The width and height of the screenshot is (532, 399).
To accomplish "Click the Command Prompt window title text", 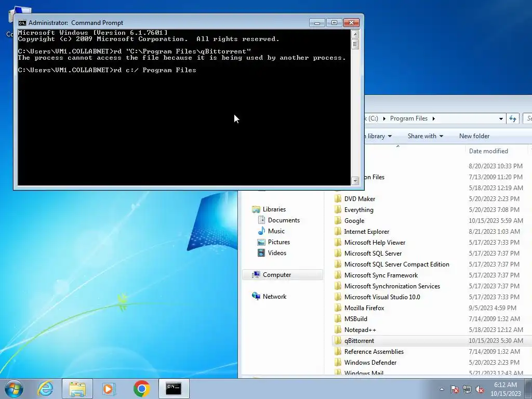I will (x=76, y=23).
